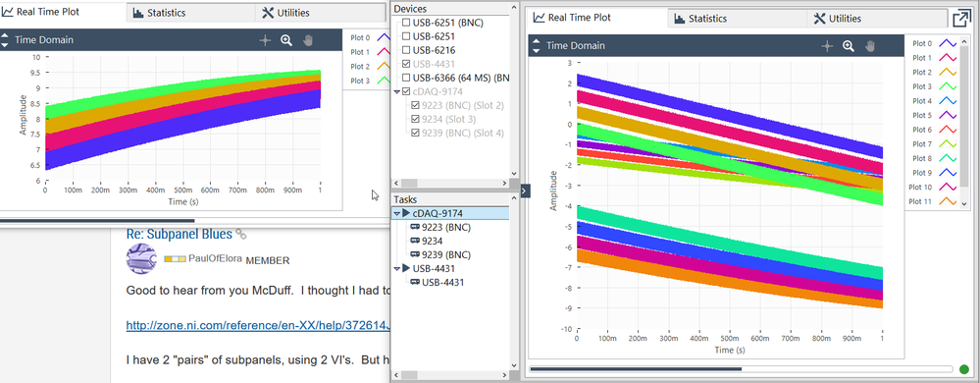The width and height of the screenshot is (980, 383).
Task: Toggle the USB-4431 device checkbox
Action: (406, 64)
